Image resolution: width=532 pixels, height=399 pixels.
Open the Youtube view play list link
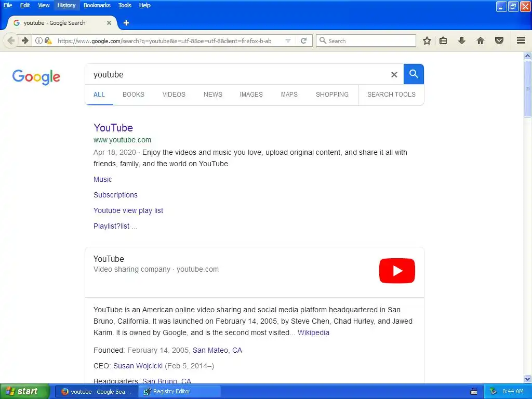[x=128, y=210]
